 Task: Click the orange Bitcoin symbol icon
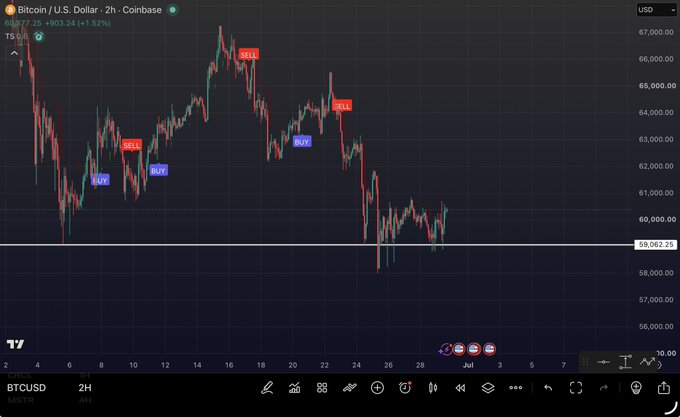pos(10,10)
